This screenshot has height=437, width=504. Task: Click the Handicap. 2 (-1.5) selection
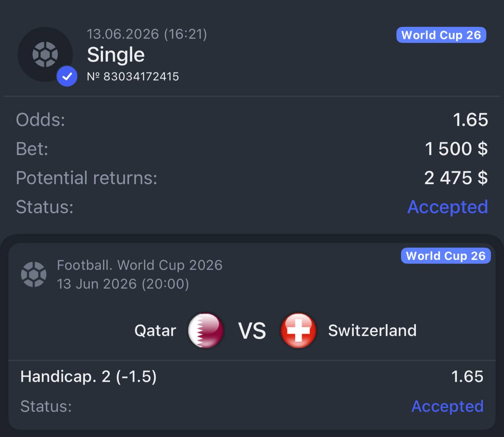[x=89, y=377]
